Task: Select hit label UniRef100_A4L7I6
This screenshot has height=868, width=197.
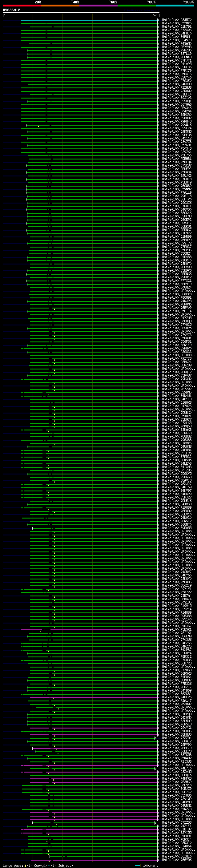Action: (x=177, y=768)
